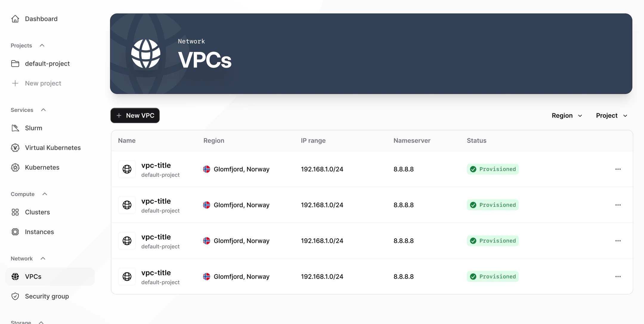Open the Region filter dropdown
The image size is (644, 324).
coord(566,115)
